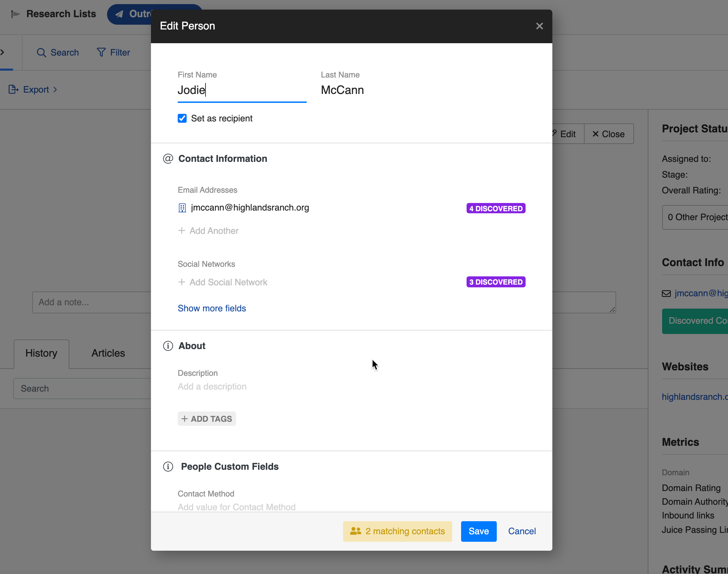Viewport: 728px width, 574px height.
Task: Open the Filter funnel icon
Action: (101, 52)
